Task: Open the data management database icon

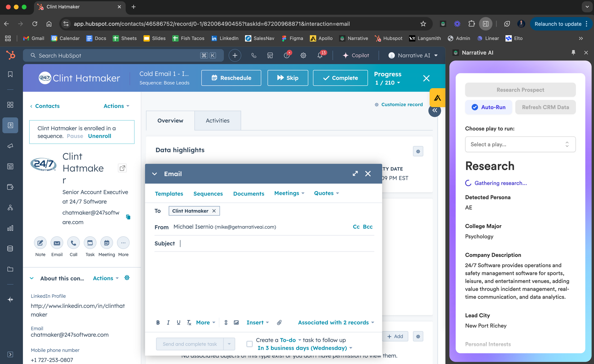Action: pos(10,249)
